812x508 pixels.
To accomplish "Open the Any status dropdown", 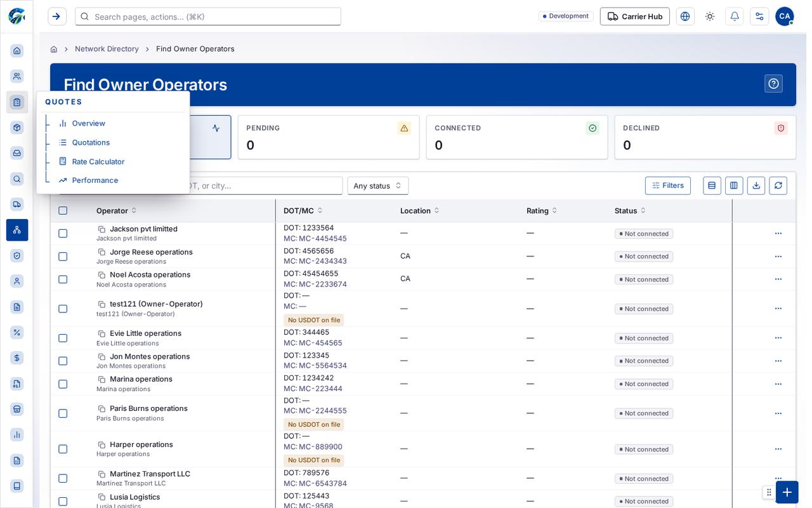I will (378, 185).
